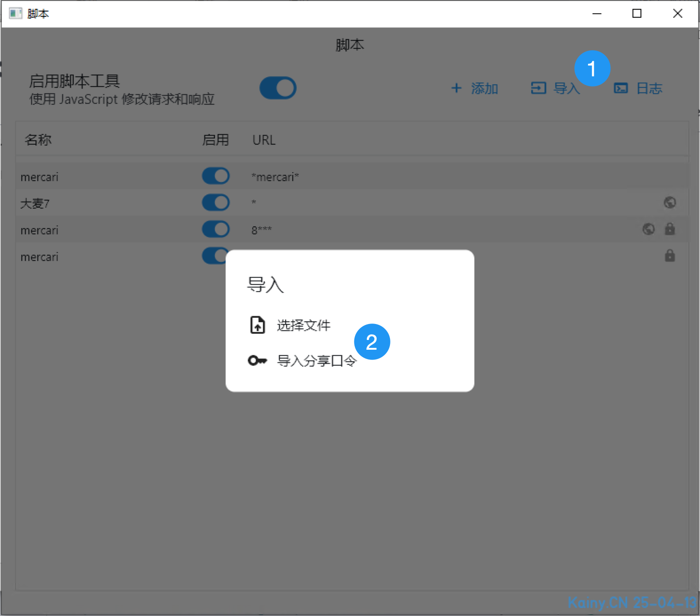Toggle the switch in the 8*** mercari row

click(x=216, y=229)
